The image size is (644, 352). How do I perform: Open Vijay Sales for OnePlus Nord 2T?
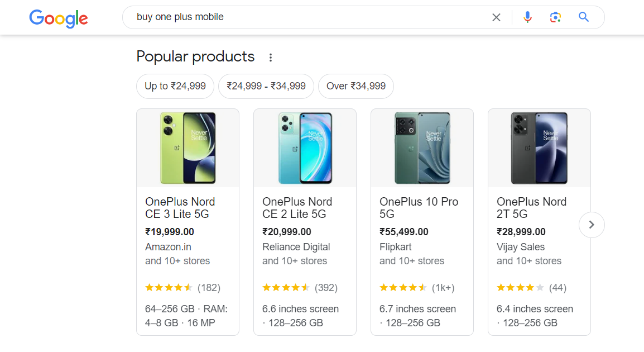516,246
